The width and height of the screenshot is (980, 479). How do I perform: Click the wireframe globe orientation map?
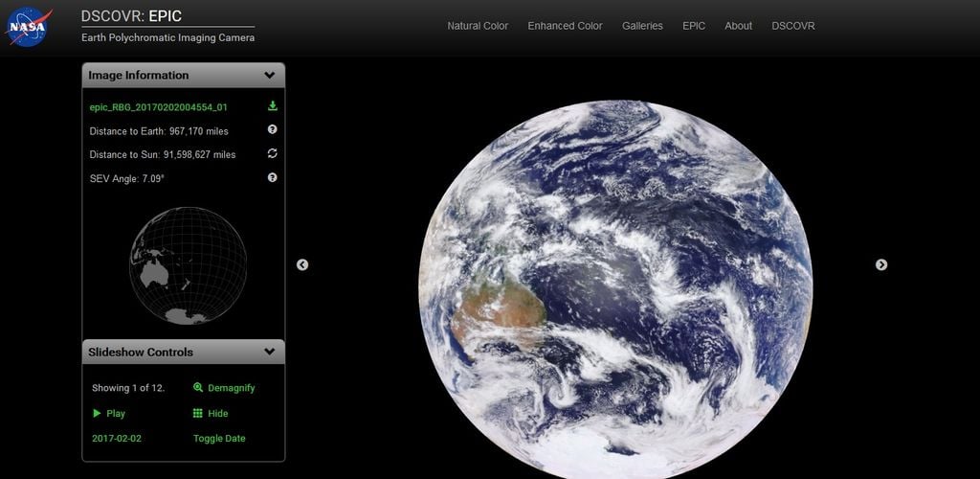(188, 265)
